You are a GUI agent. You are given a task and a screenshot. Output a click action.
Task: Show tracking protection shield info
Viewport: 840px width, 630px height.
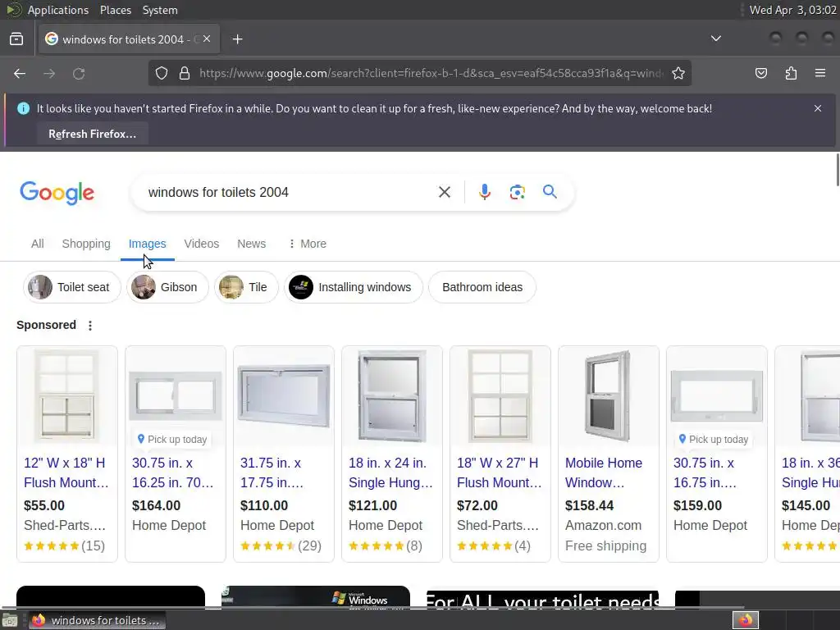[x=162, y=73]
